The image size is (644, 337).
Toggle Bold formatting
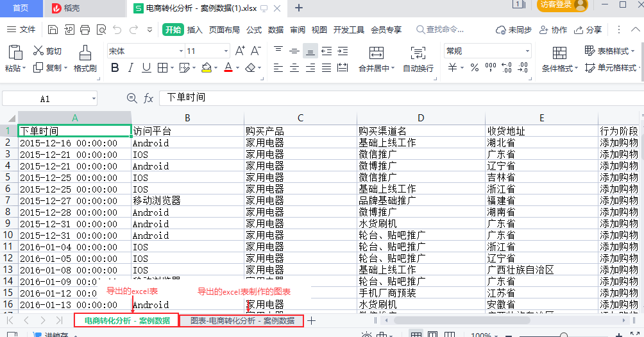[115, 68]
